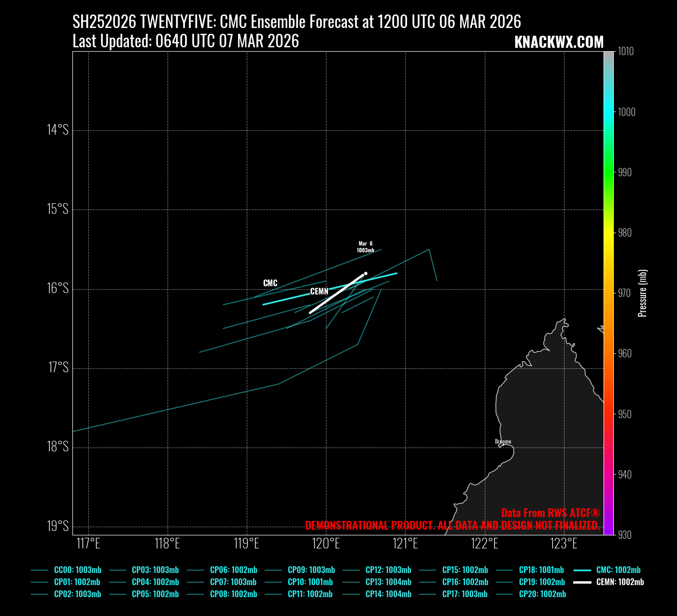677x616 pixels.
Task: Click the CMC track label on map
Action: [270, 283]
